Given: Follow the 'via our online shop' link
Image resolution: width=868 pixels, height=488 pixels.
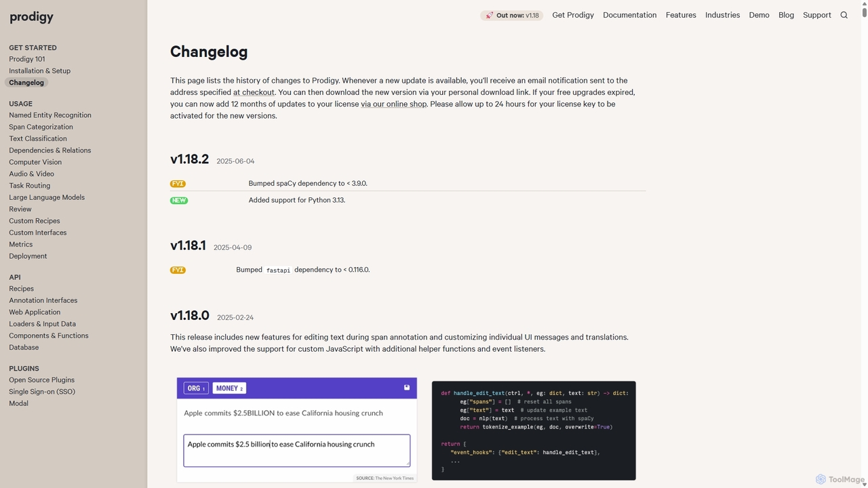Looking at the screenshot, I should click(x=393, y=104).
